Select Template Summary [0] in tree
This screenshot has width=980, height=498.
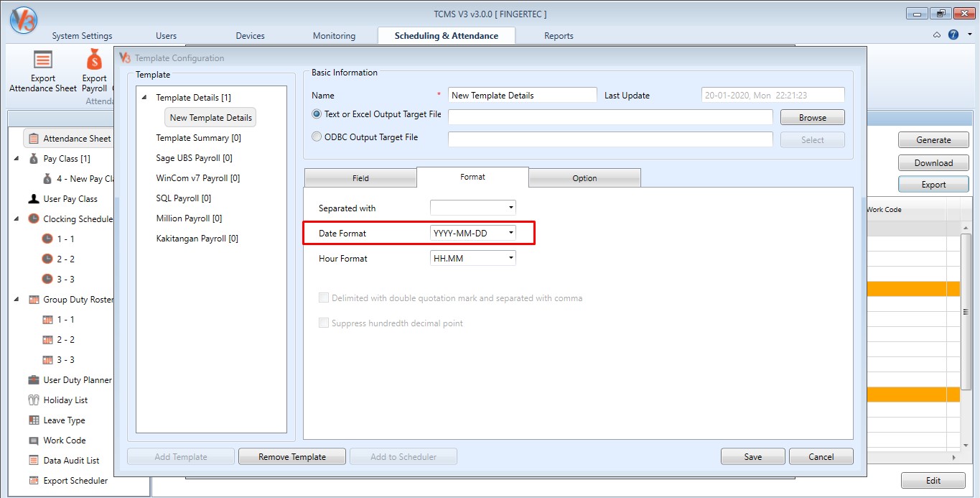tap(199, 138)
